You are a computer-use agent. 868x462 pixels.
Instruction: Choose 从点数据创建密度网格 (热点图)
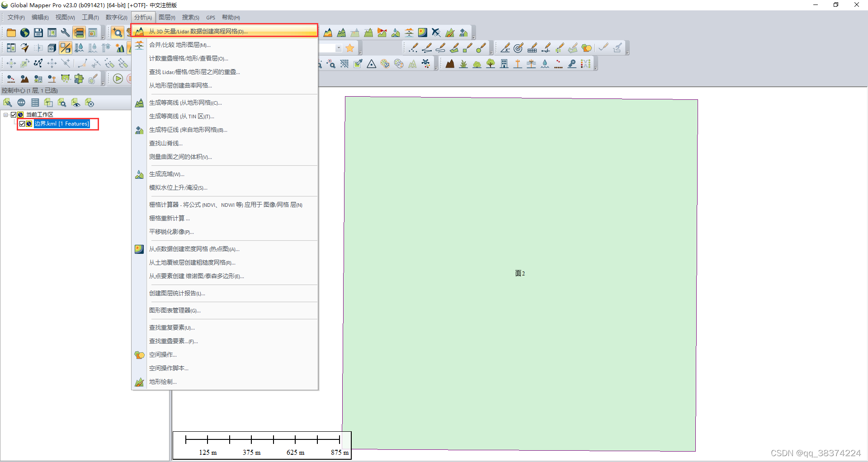click(225, 249)
